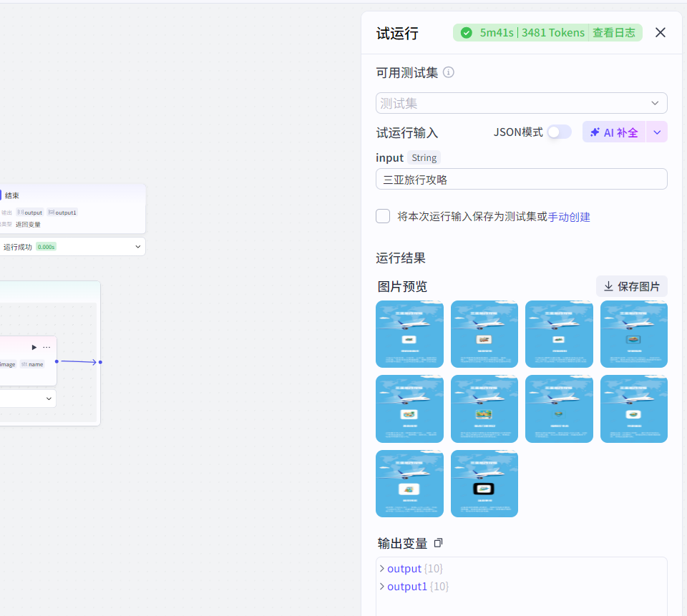This screenshot has height=616, width=687.
Task: Click the image variable tag on the node
Action: click(6, 364)
